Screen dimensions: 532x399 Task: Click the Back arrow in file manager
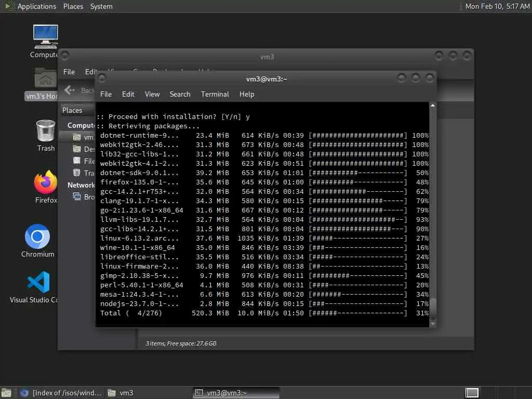click(69, 90)
